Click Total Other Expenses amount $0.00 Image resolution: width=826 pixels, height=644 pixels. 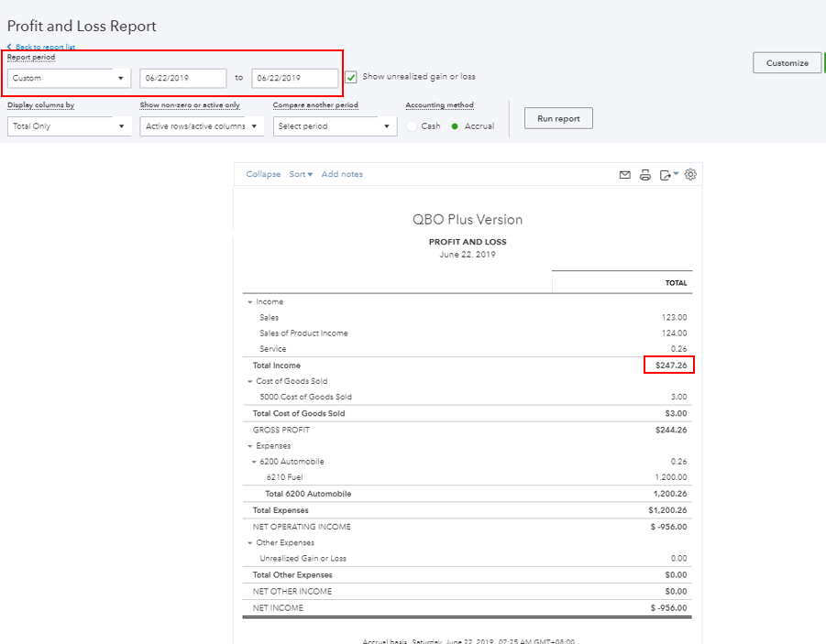(676, 575)
